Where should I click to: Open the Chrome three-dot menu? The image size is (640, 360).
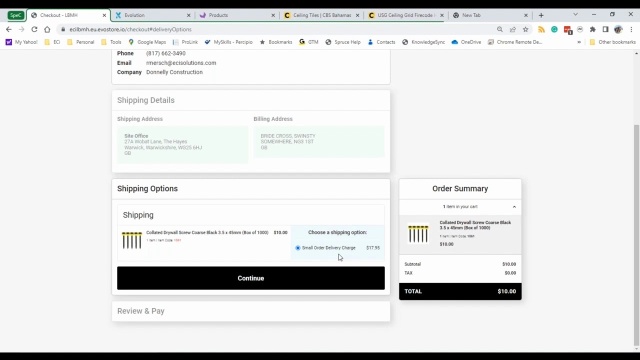click(631, 29)
